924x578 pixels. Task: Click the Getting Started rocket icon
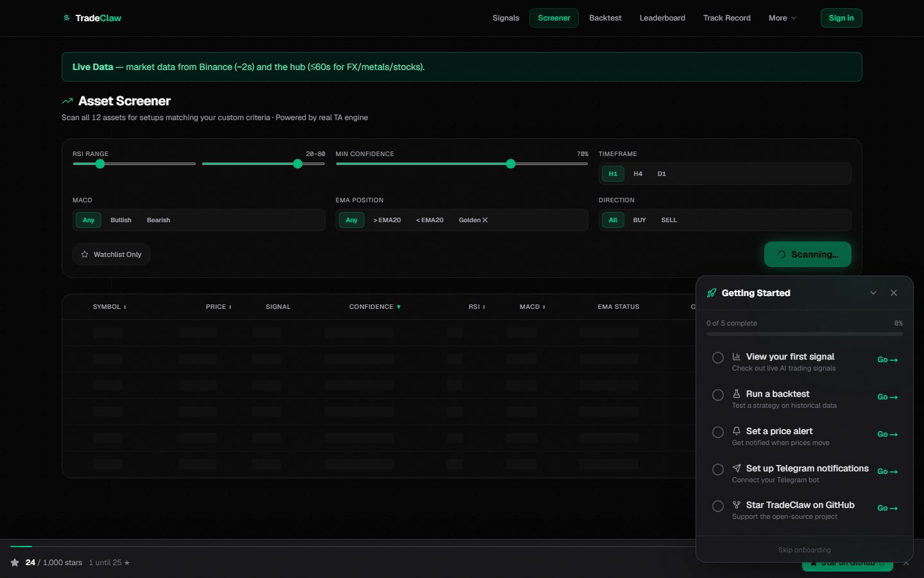[712, 293]
